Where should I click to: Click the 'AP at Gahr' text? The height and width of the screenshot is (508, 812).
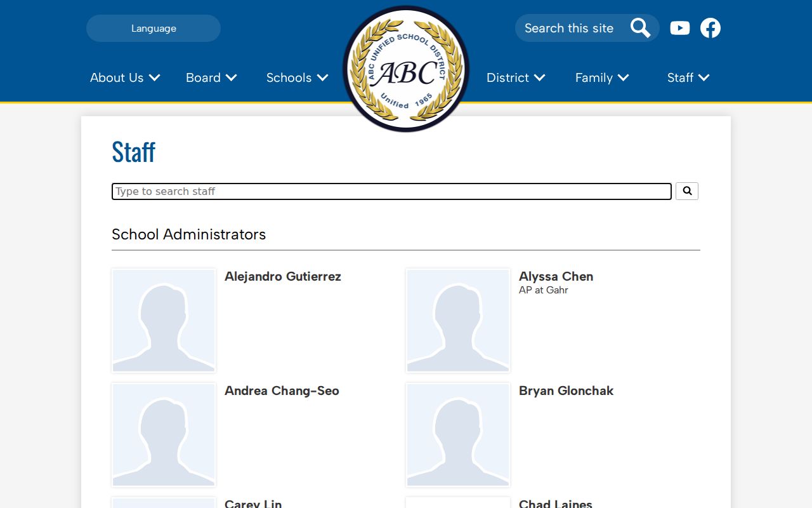pyautogui.click(x=544, y=290)
